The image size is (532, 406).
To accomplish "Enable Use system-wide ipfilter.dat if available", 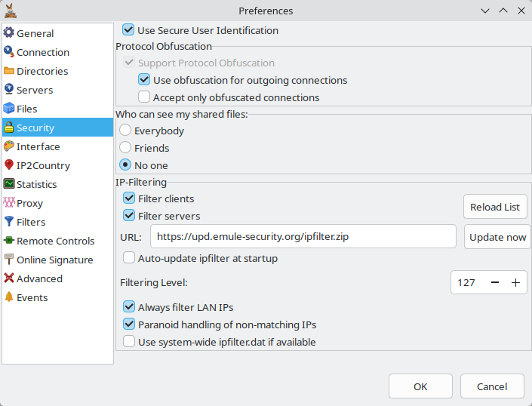I will point(129,341).
